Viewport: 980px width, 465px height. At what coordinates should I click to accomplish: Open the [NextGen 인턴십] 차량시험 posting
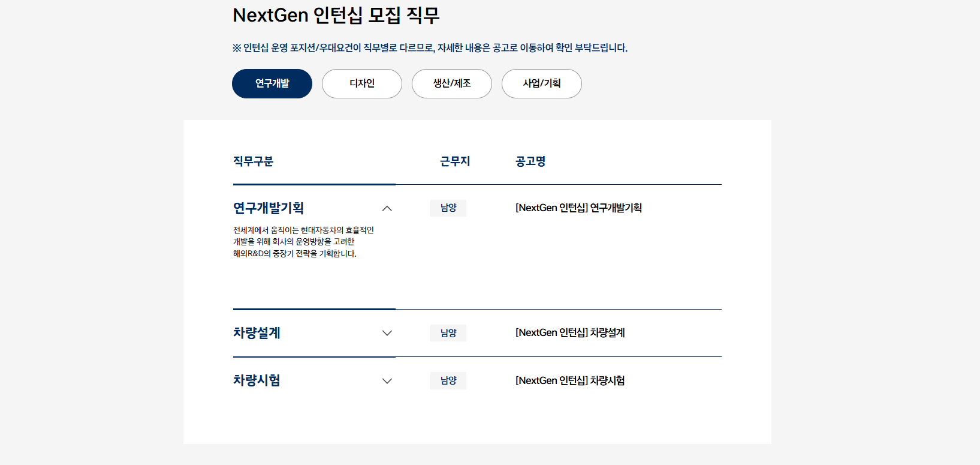click(x=569, y=380)
